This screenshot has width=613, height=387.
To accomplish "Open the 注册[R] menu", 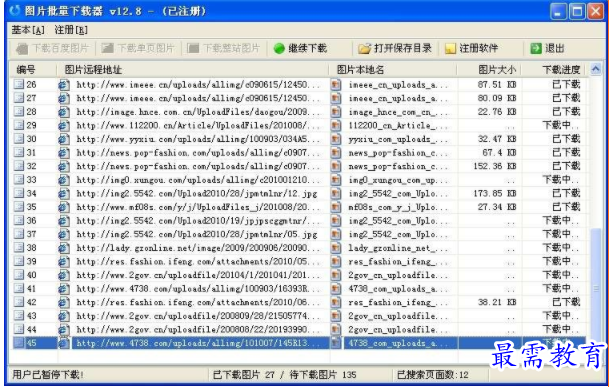I will click(71, 30).
